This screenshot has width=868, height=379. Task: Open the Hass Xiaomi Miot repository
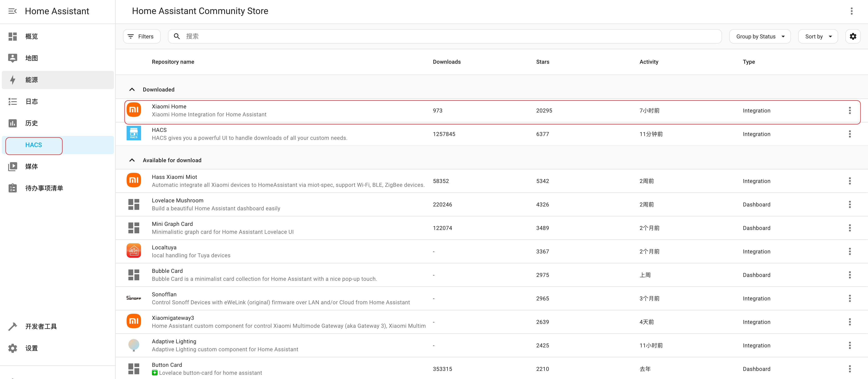pyautogui.click(x=492, y=181)
